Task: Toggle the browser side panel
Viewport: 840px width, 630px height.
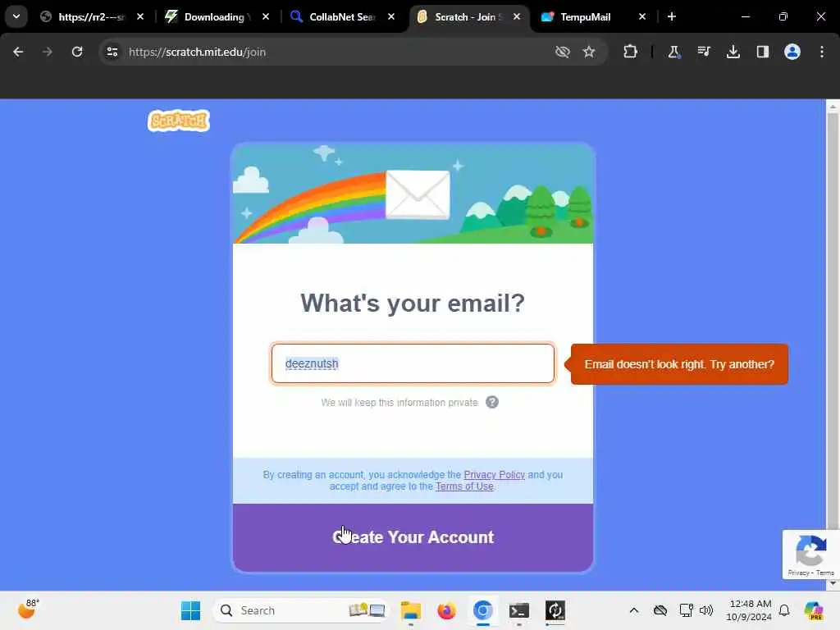Action: [762, 52]
